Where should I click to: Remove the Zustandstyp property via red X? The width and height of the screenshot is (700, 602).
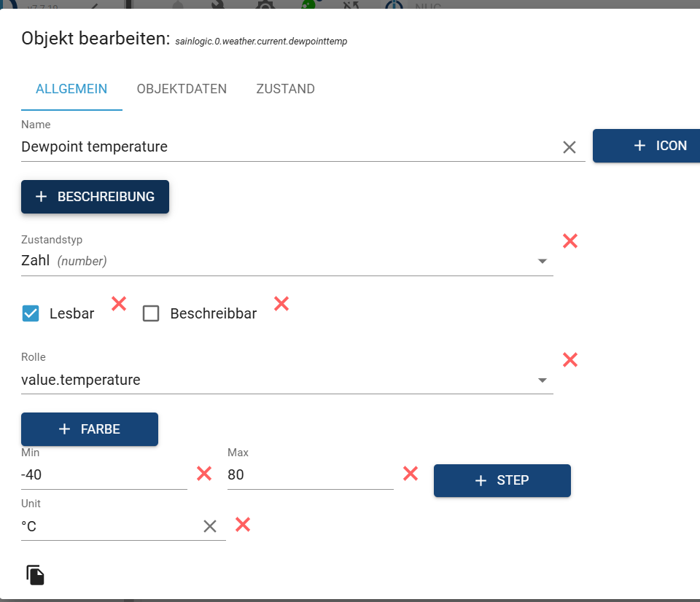570,241
